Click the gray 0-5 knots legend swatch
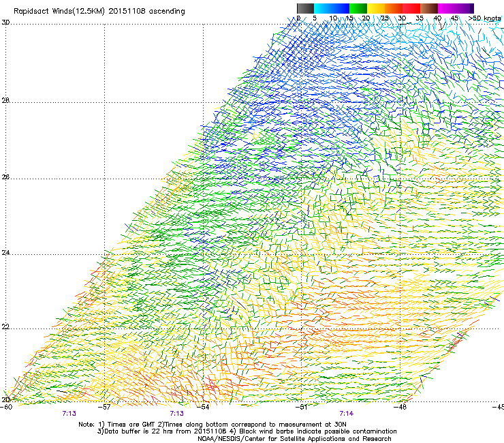 click(305, 8)
